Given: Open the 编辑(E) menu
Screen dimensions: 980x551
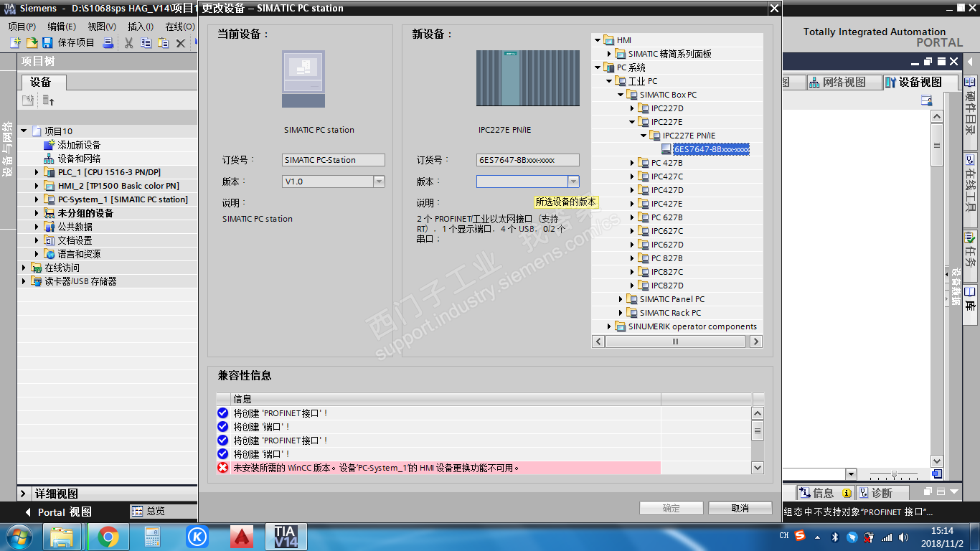Looking at the screenshot, I should [x=62, y=27].
